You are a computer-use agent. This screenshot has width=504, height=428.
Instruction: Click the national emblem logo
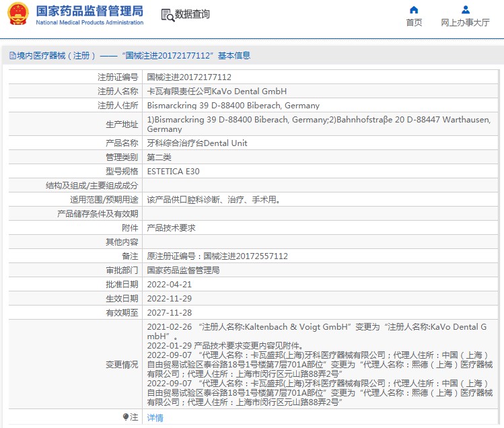click(x=18, y=14)
